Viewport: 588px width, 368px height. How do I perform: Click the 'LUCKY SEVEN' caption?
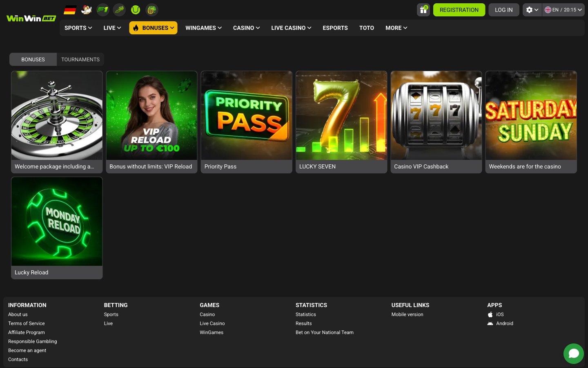point(317,166)
